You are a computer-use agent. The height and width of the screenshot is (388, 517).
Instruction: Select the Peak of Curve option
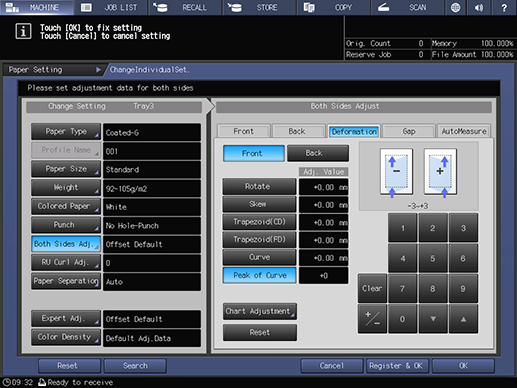[259, 275]
